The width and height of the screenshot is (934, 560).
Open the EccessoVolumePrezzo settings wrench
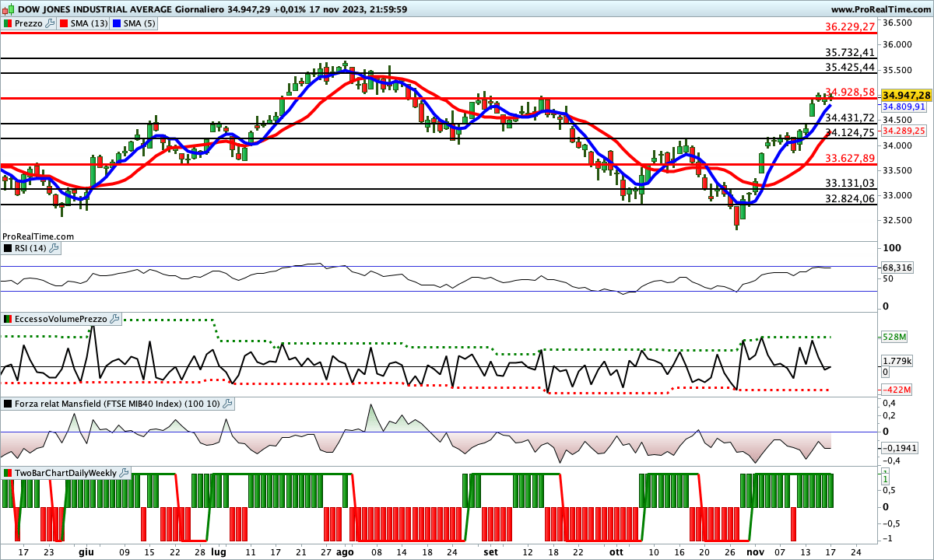point(114,319)
